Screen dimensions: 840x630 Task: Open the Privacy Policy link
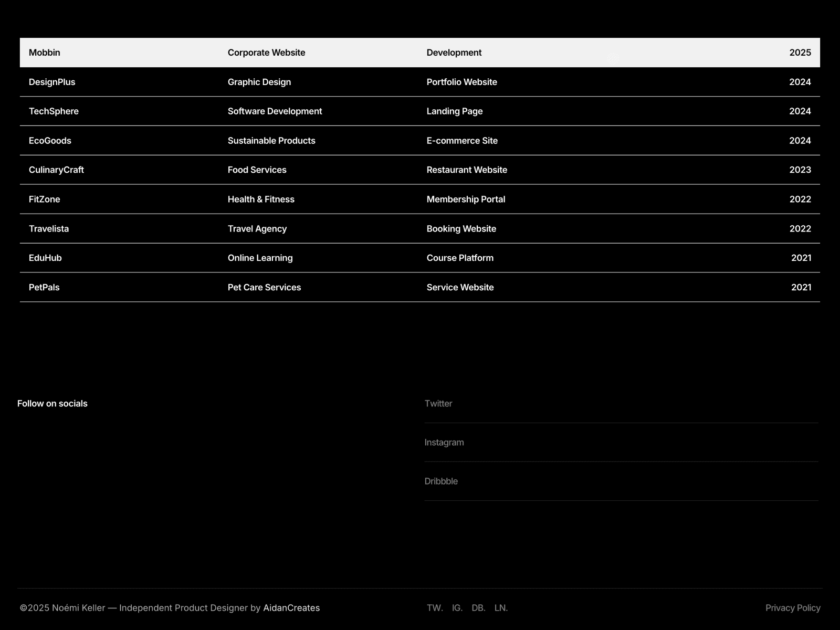tap(793, 608)
